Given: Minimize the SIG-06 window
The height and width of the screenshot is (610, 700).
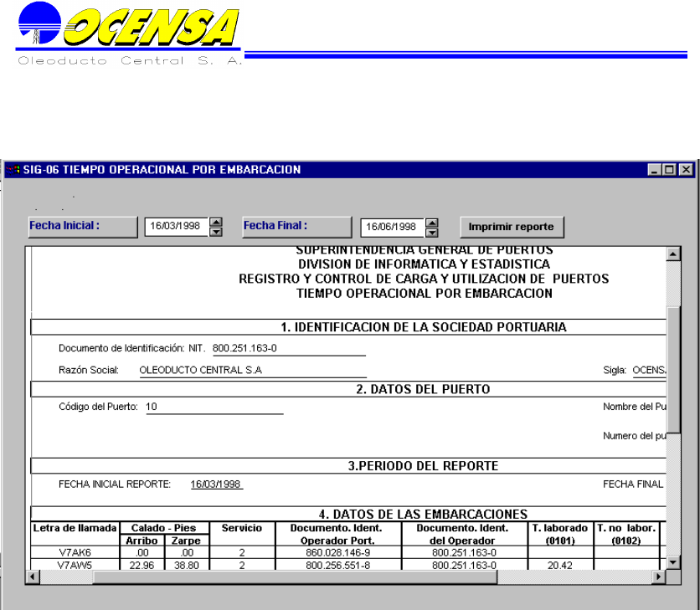Looking at the screenshot, I should 654,170.
